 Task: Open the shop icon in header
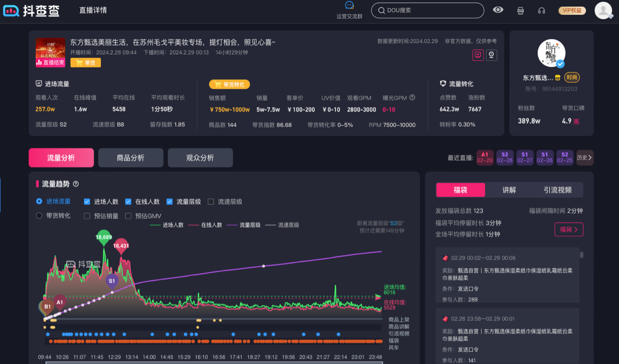click(x=520, y=10)
